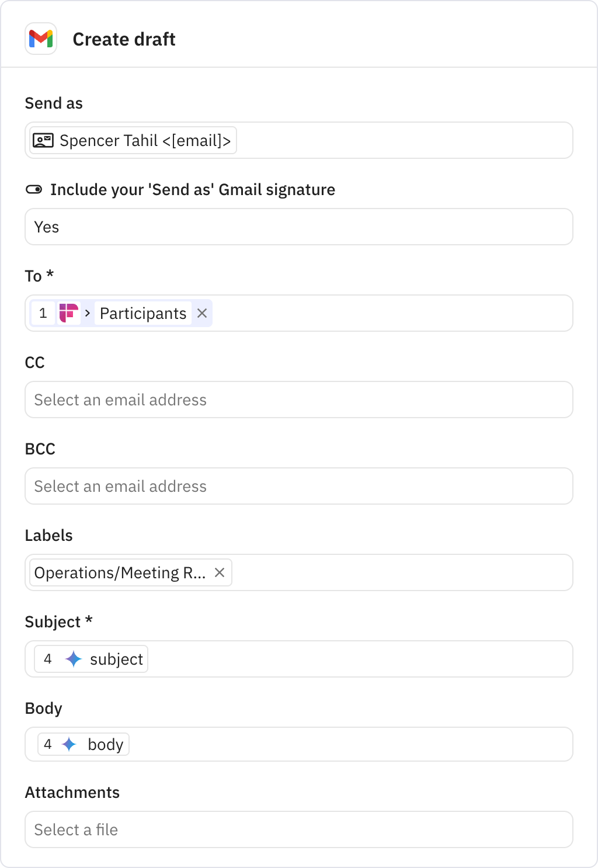
Task: Click the chevron arrow before Participants
Action: pyautogui.click(x=88, y=314)
